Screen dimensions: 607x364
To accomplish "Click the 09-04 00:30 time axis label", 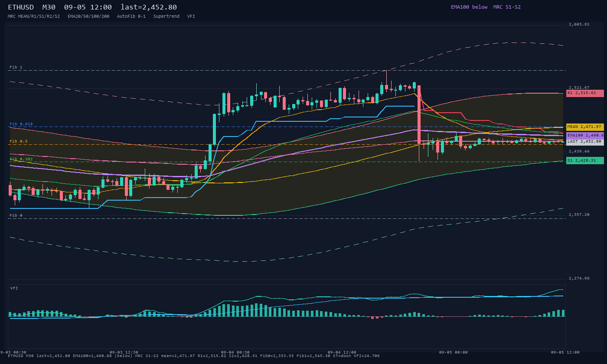I will pyautogui.click(x=235, y=352).
